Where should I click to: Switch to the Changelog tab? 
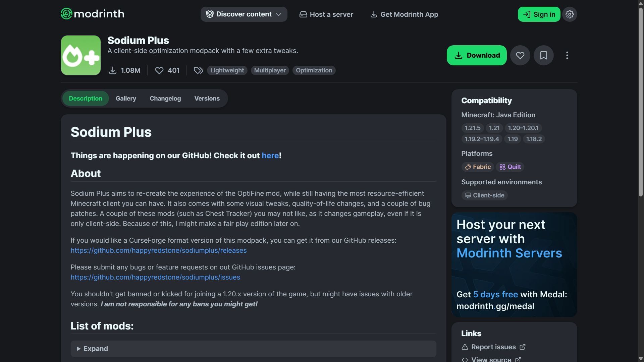pos(165,99)
